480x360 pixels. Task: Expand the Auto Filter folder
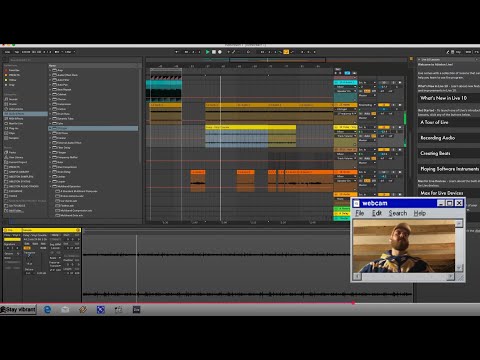pos(50,80)
